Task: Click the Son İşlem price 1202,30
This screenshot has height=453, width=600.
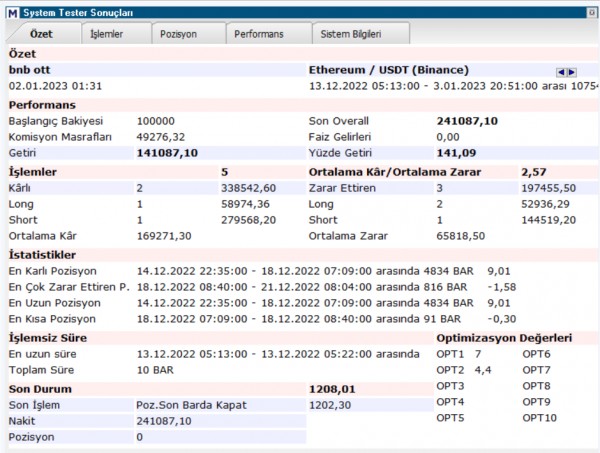Action: pyautogui.click(x=330, y=405)
